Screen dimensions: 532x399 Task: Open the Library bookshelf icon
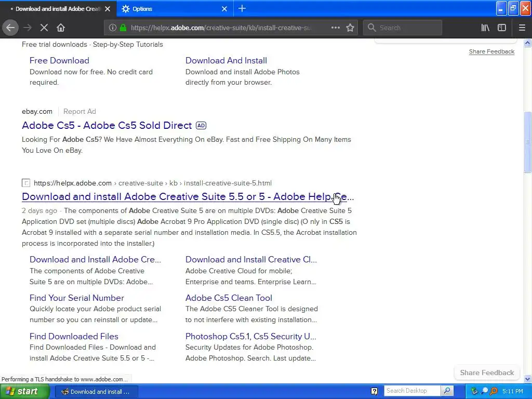pos(485,28)
